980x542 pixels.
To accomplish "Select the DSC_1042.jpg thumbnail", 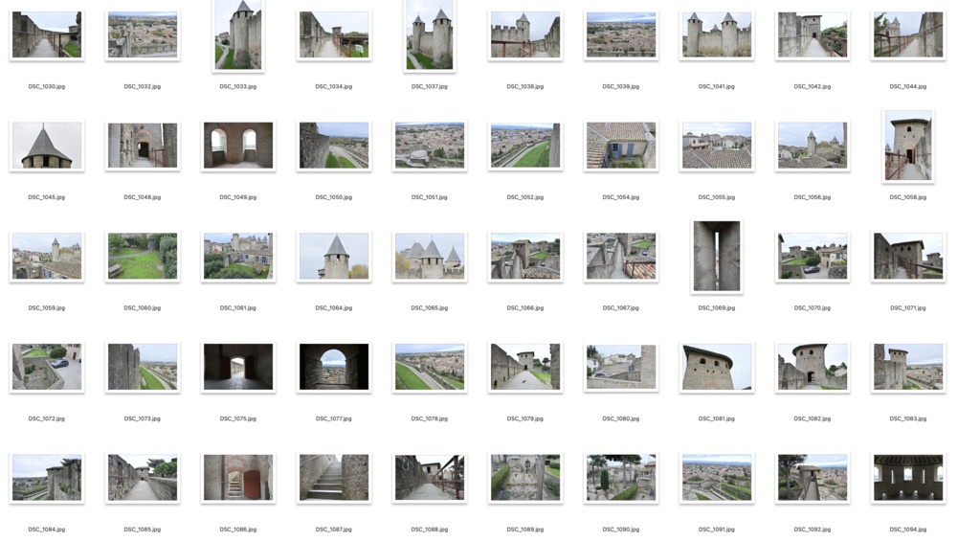I will (x=813, y=35).
